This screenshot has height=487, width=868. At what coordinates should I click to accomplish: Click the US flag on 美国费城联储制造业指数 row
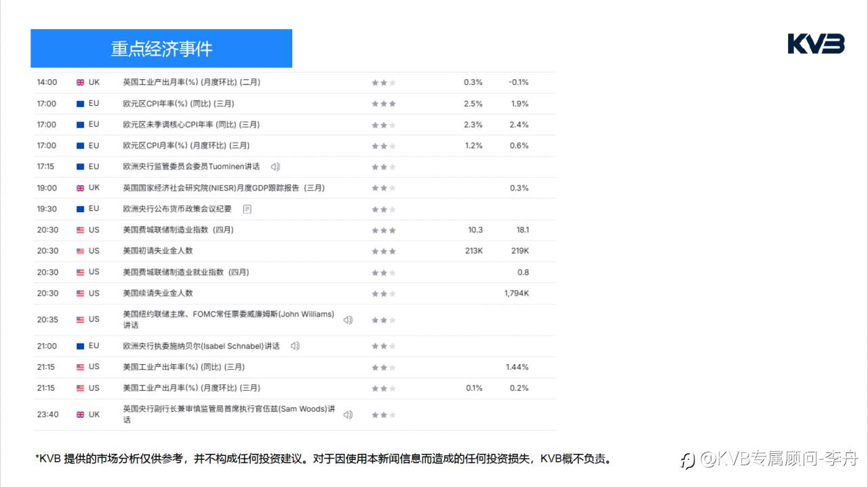point(79,229)
